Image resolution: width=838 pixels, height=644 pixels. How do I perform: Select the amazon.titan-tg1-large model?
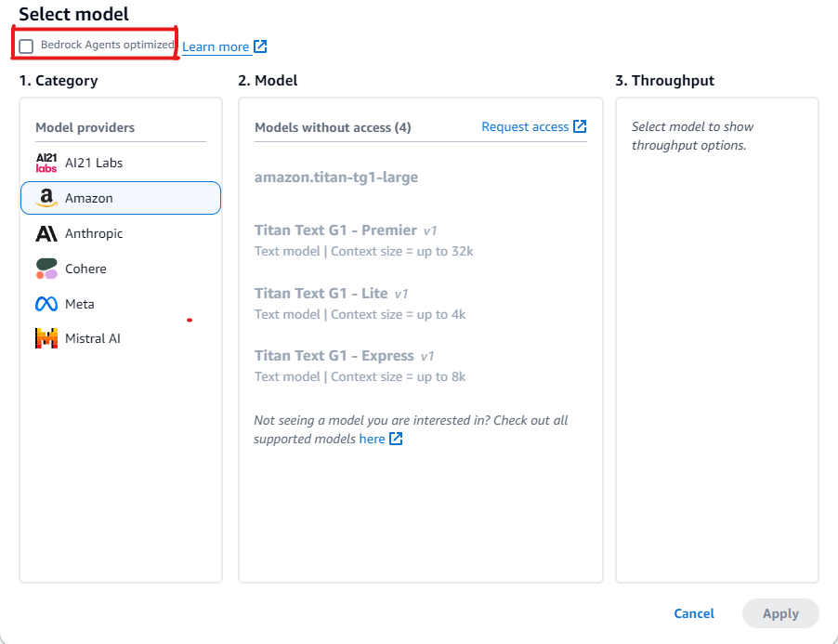(x=337, y=177)
